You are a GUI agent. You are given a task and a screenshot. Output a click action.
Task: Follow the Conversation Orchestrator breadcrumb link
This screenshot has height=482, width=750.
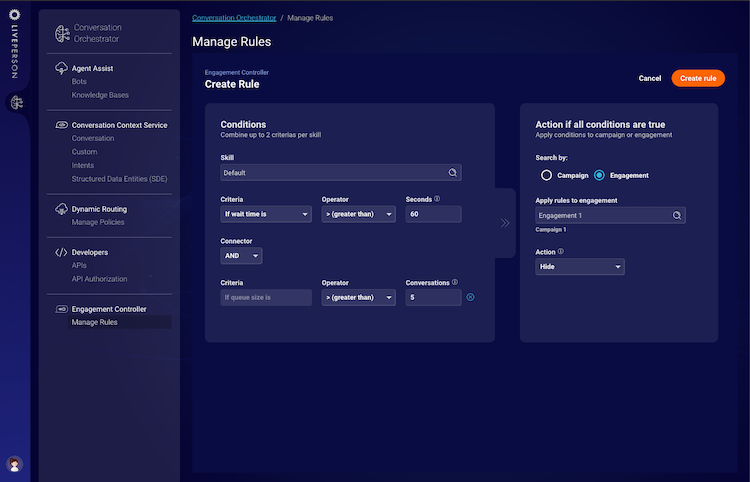pos(234,18)
